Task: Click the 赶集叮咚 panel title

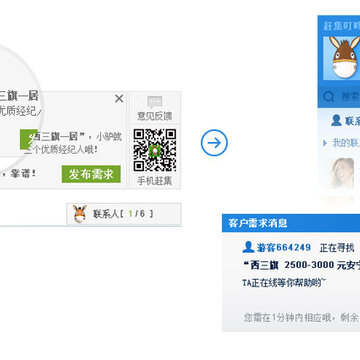Action: click(x=341, y=26)
